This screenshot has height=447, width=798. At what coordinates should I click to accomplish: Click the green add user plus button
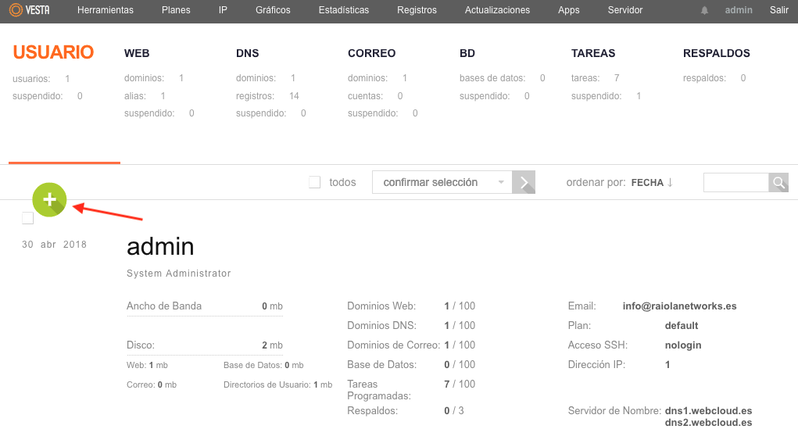tap(49, 200)
